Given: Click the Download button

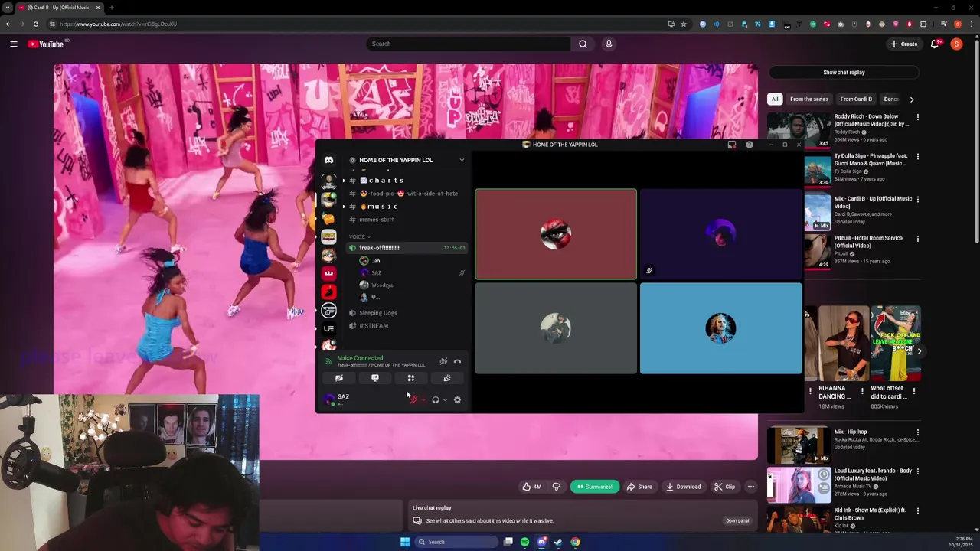Looking at the screenshot, I should (x=683, y=487).
